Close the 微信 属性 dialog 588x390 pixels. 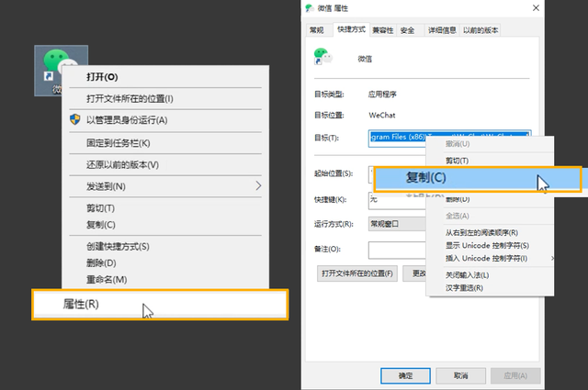point(536,8)
